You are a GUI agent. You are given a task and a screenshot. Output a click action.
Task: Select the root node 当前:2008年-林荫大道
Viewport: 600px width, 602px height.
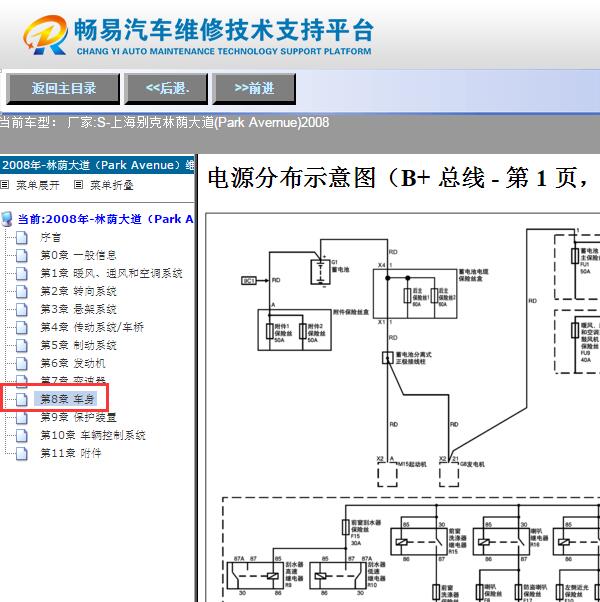(x=106, y=219)
